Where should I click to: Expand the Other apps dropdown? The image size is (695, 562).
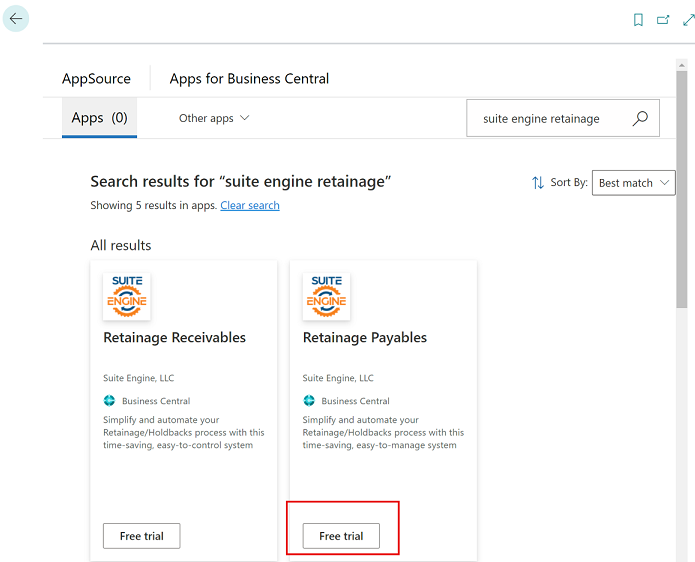click(214, 118)
